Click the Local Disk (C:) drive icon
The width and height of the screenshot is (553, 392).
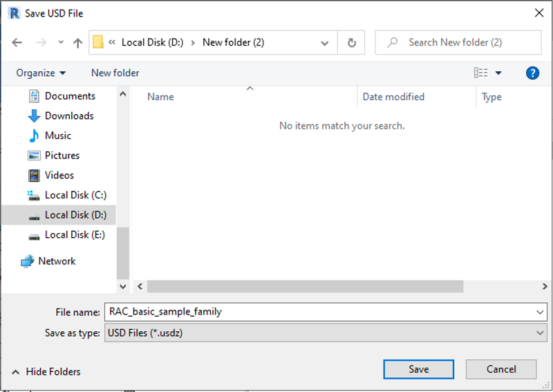[33, 196]
